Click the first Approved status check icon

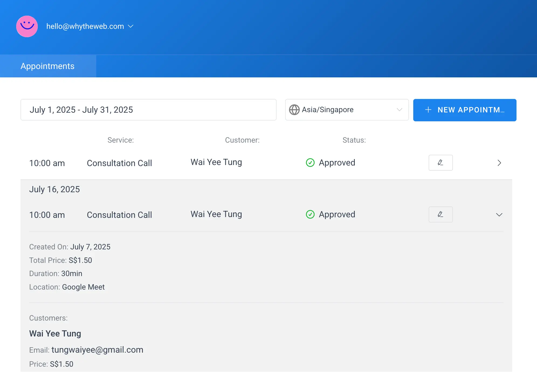point(310,163)
